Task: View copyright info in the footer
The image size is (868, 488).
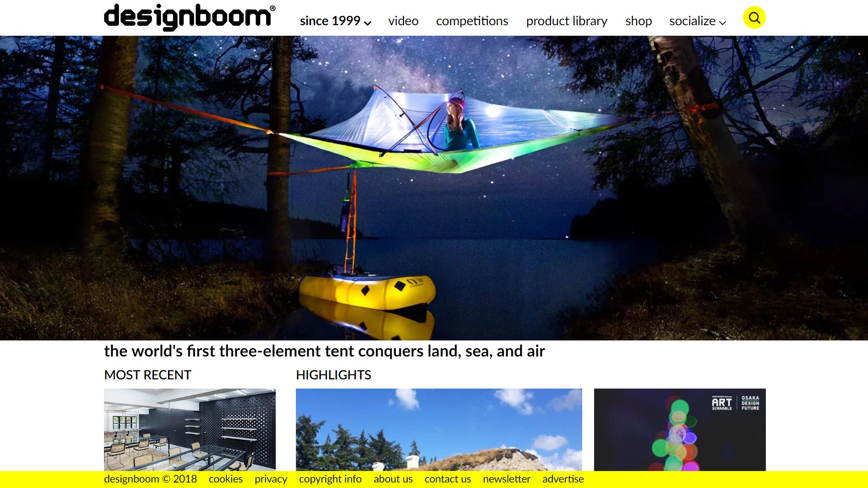Action: (x=330, y=479)
